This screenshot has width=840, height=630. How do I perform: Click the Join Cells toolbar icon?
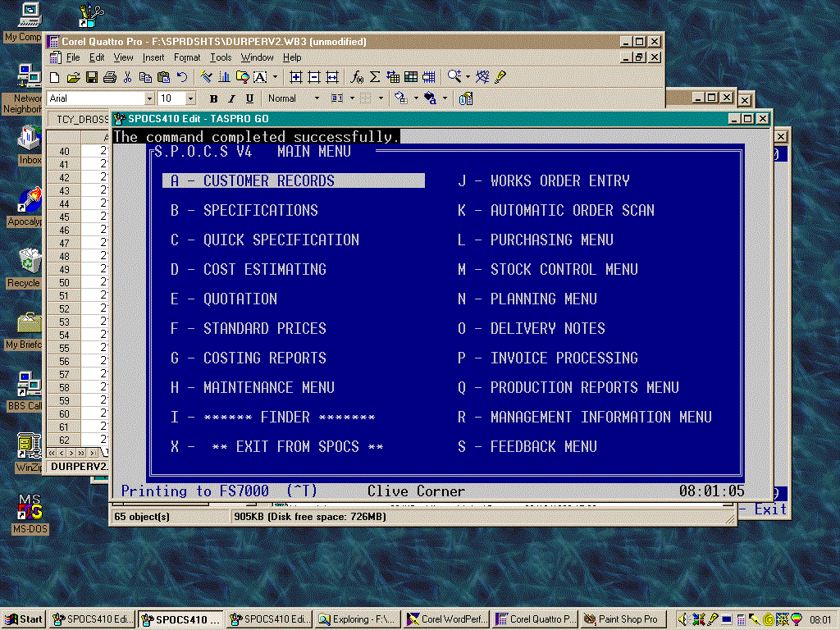428,76
